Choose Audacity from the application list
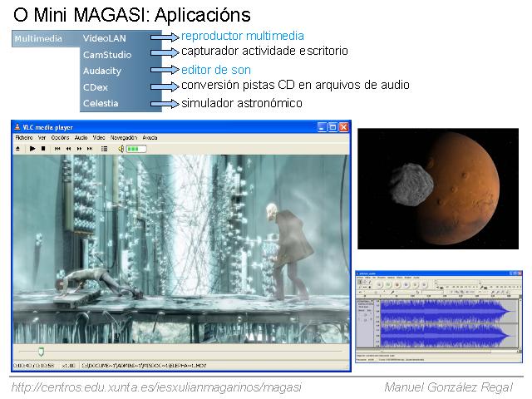This screenshot has width=532, height=399. [x=101, y=71]
